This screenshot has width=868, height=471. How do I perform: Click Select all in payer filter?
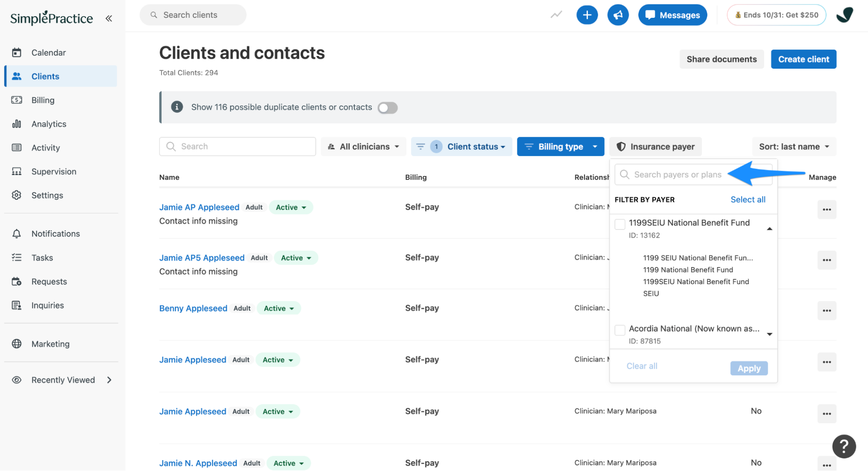(x=748, y=199)
